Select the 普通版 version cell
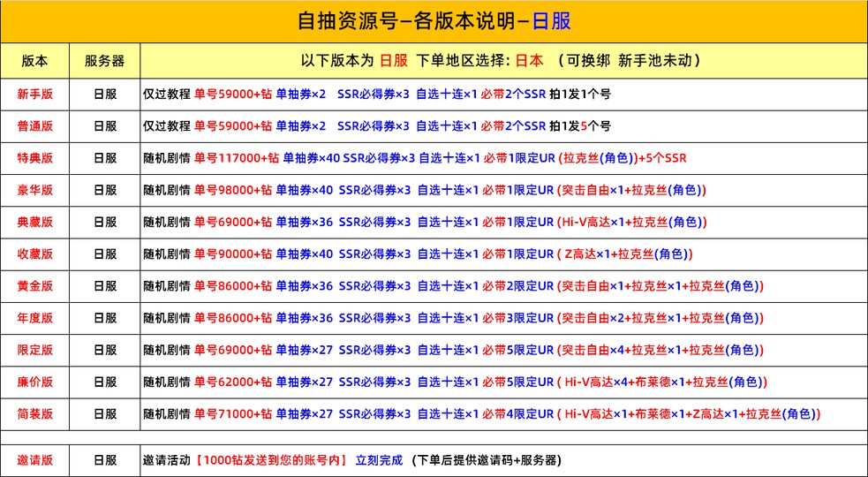The height and width of the screenshot is (477, 868). [x=34, y=126]
